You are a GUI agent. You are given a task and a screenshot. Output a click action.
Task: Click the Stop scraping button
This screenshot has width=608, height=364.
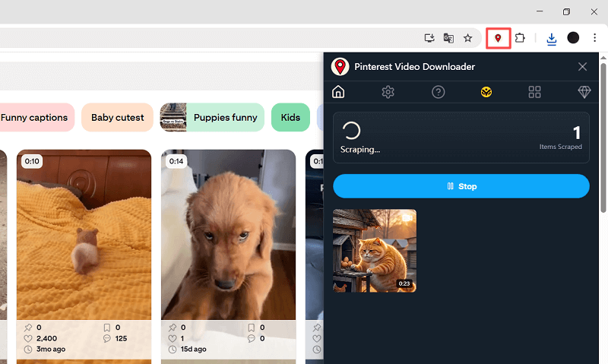pos(461,186)
